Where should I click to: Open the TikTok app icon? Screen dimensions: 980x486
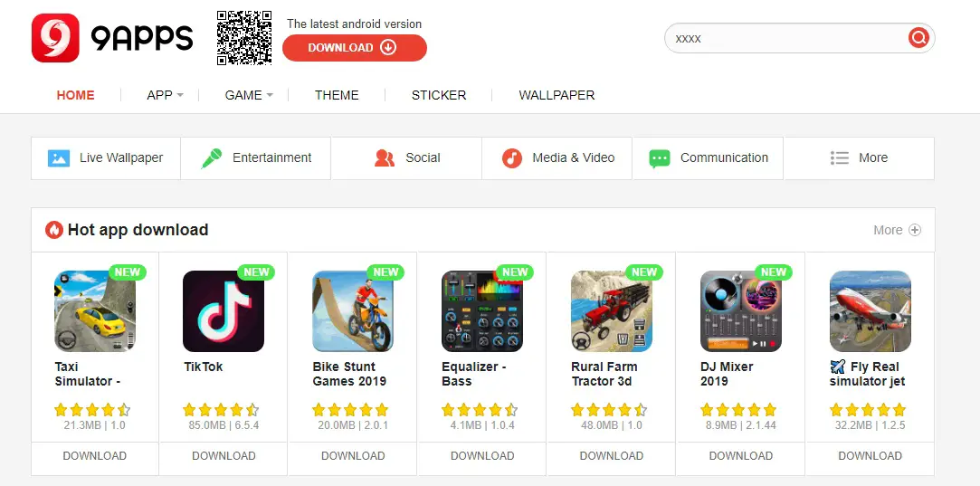click(x=224, y=310)
